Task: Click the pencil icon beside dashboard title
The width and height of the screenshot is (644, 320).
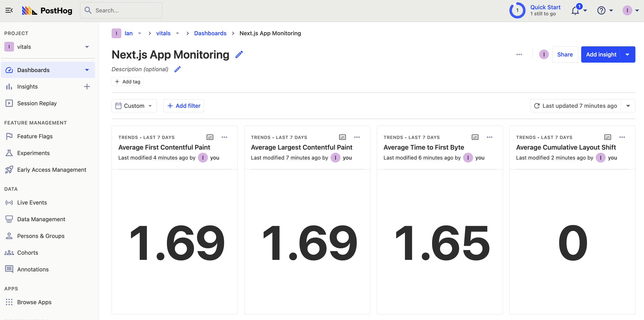Action: coord(239,54)
